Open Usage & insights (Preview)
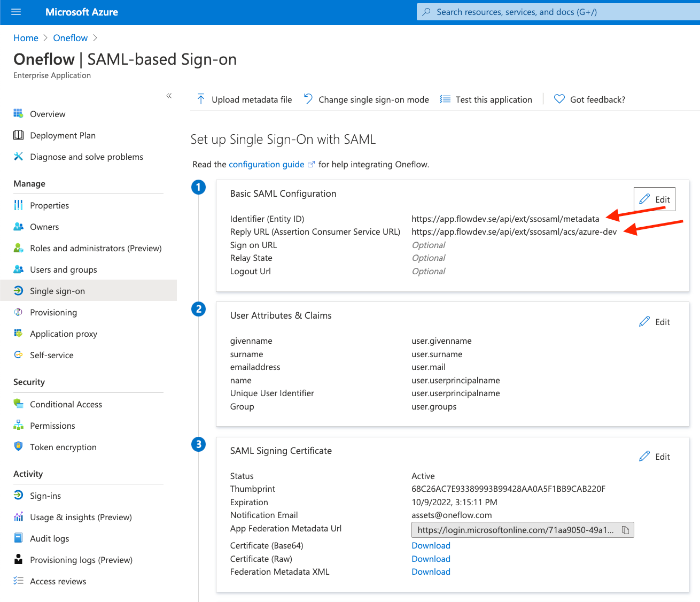This screenshot has height=602, width=700. point(81,517)
